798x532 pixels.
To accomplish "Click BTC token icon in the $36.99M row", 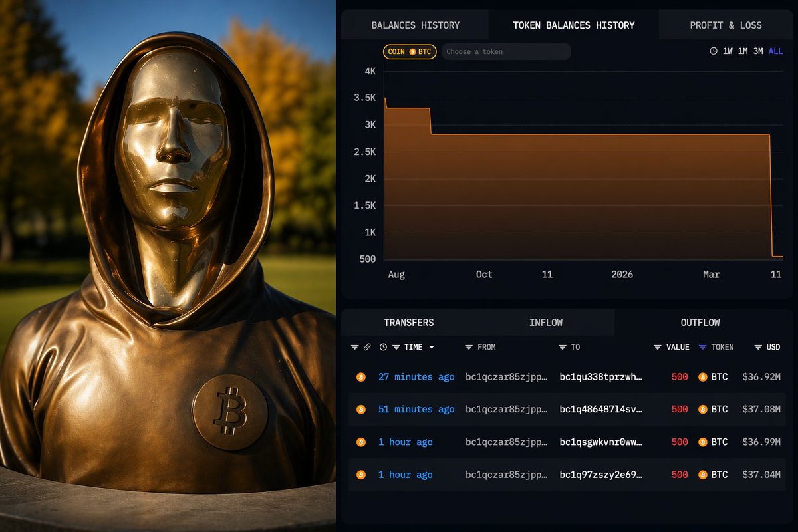I will tap(703, 442).
